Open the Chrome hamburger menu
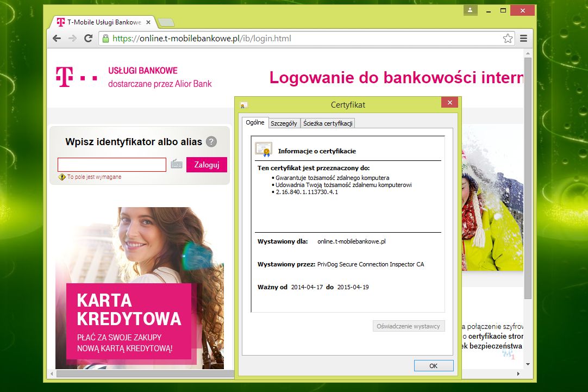 click(x=523, y=38)
